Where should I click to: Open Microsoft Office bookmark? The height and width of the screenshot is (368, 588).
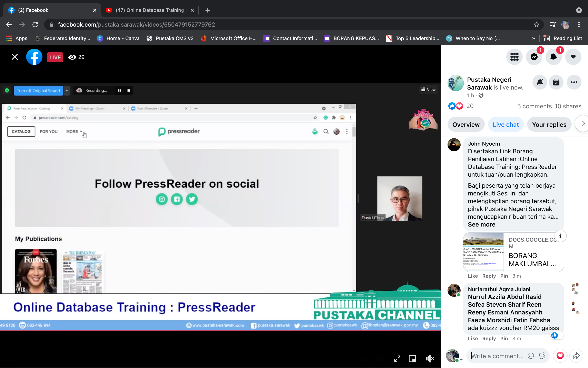(229, 38)
